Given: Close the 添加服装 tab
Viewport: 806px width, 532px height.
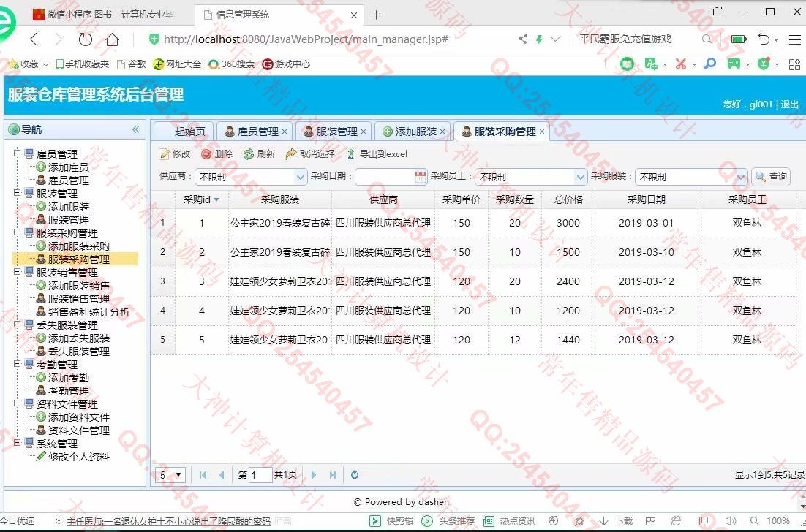Looking at the screenshot, I should coord(442,132).
